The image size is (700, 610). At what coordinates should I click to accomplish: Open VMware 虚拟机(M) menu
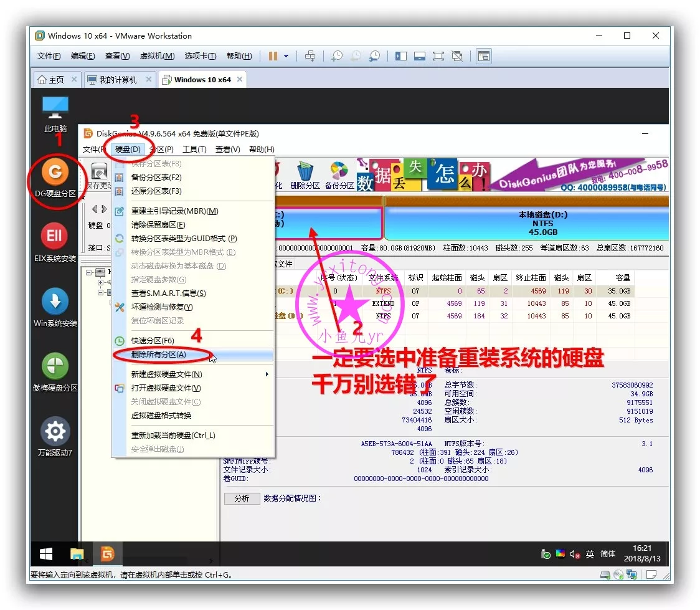click(157, 56)
